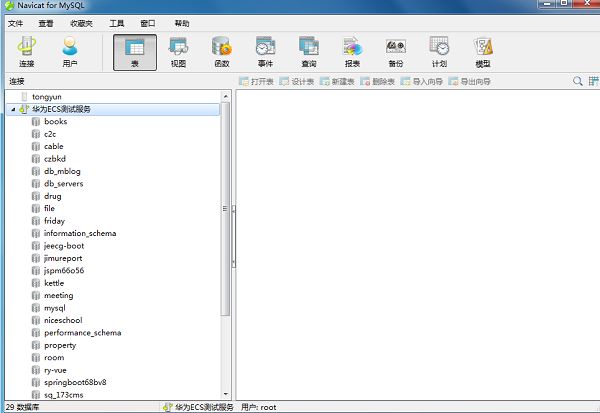Open the 查询 (Query) toolbar icon
The image size is (600, 413).
pyautogui.click(x=309, y=52)
